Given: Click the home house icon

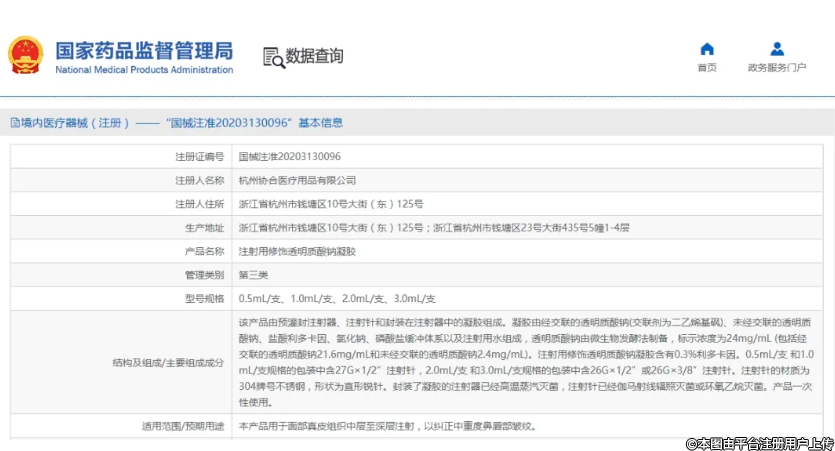Looking at the screenshot, I should 707,49.
